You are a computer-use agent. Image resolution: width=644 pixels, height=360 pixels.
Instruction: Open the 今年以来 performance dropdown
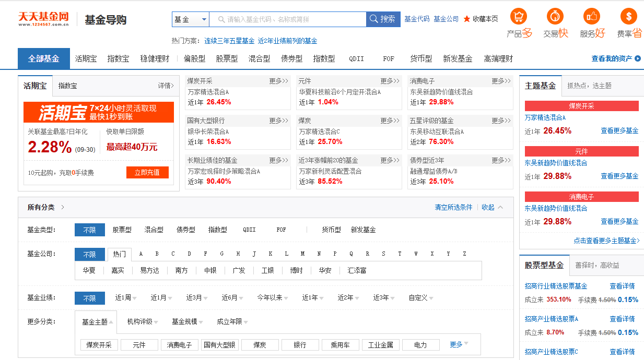click(x=272, y=298)
